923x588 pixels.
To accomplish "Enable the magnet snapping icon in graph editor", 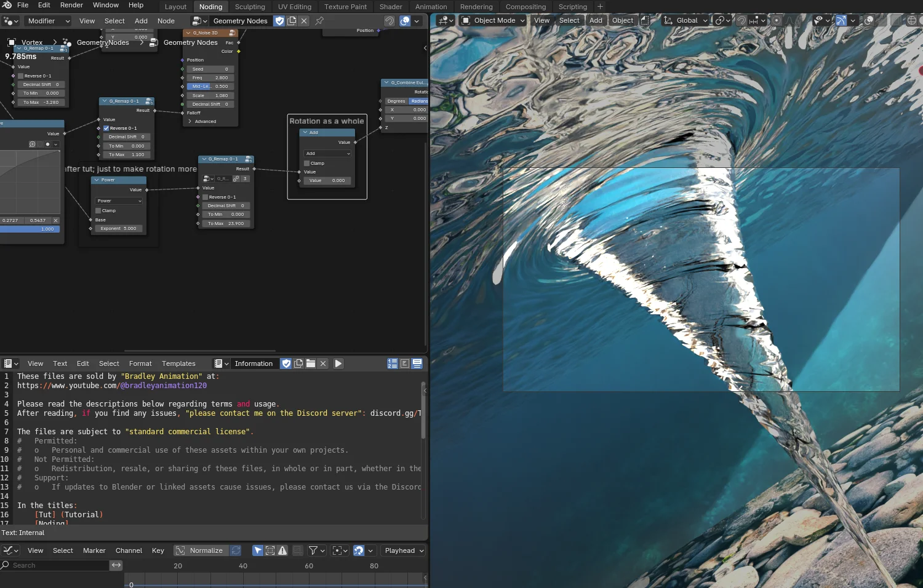I will (360, 550).
